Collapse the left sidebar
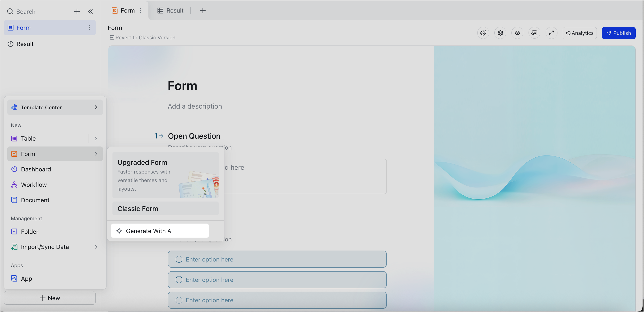The width and height of the screenshot is (644, 312). point(91,12)
